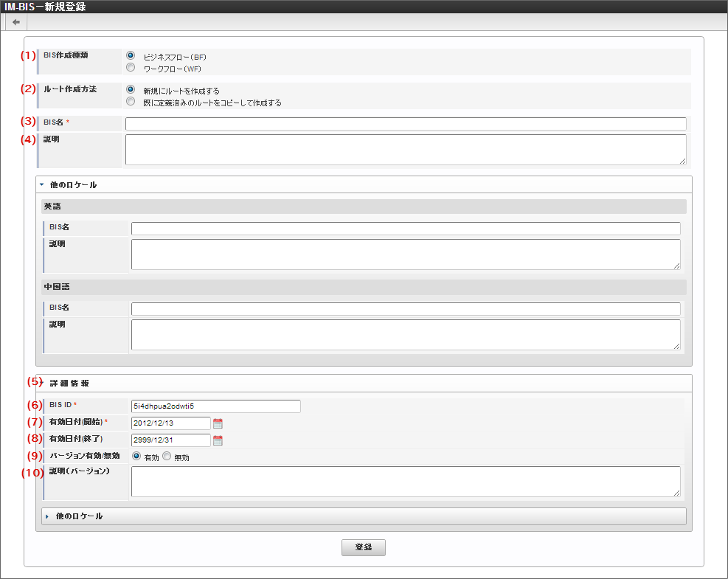
Task: Focus the 英語 説明 textarea
Action: tap(406, 254)
